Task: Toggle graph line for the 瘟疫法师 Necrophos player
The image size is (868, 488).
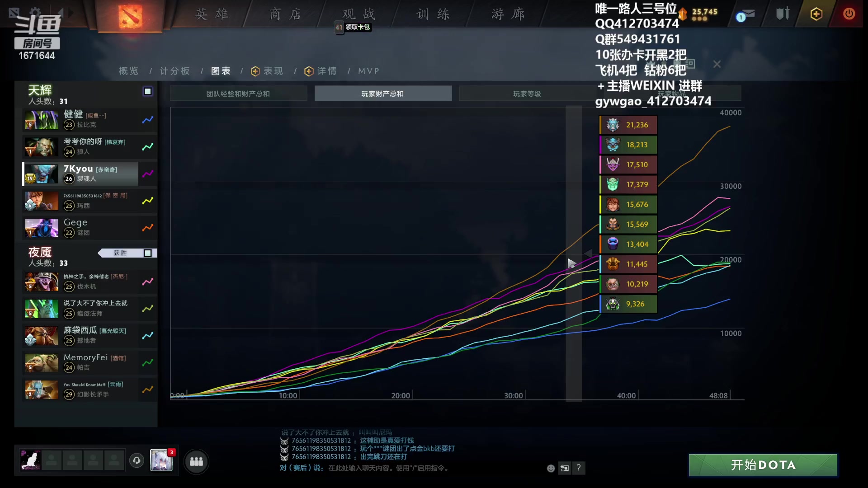Action: click(x=148, y=309)
